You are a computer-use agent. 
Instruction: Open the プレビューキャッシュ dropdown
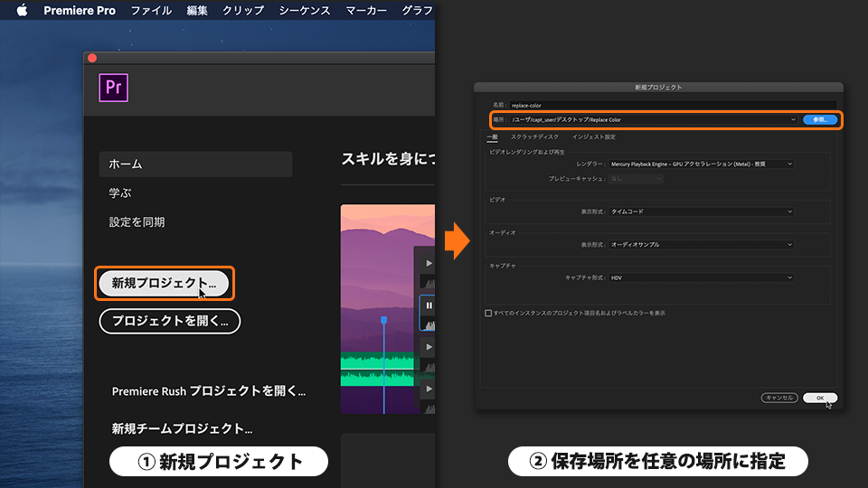636,179
